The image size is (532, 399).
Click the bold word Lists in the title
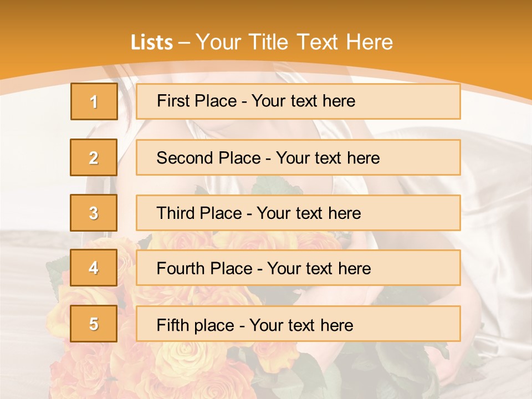[x=152, y=43]
